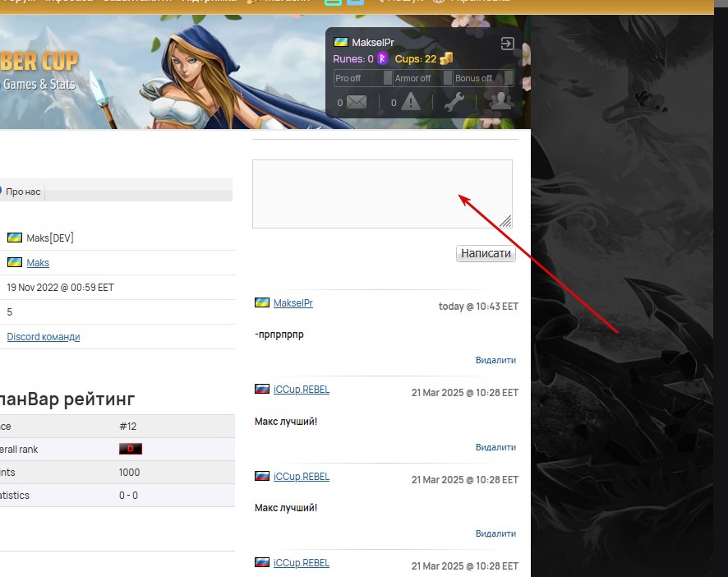The width and height of the screenshot is (728, 577).
Task: Click the 0 - 0 statistics value
Action: (128, 496)
